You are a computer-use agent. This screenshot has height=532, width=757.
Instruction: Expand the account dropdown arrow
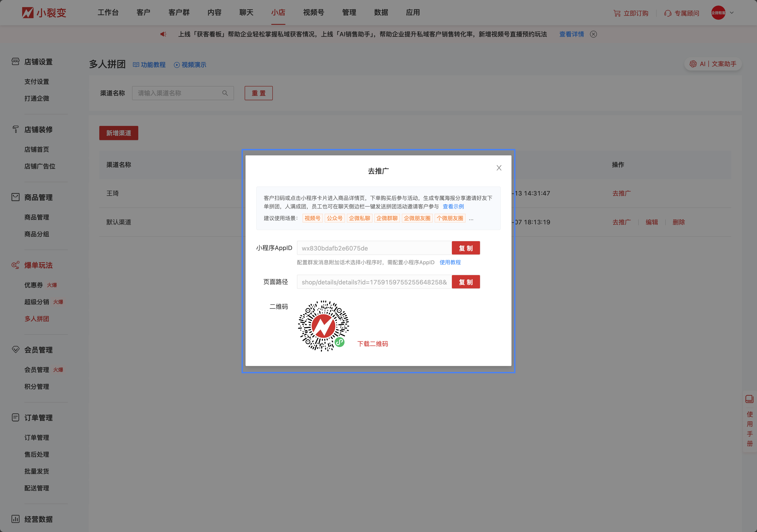(732, 13)
